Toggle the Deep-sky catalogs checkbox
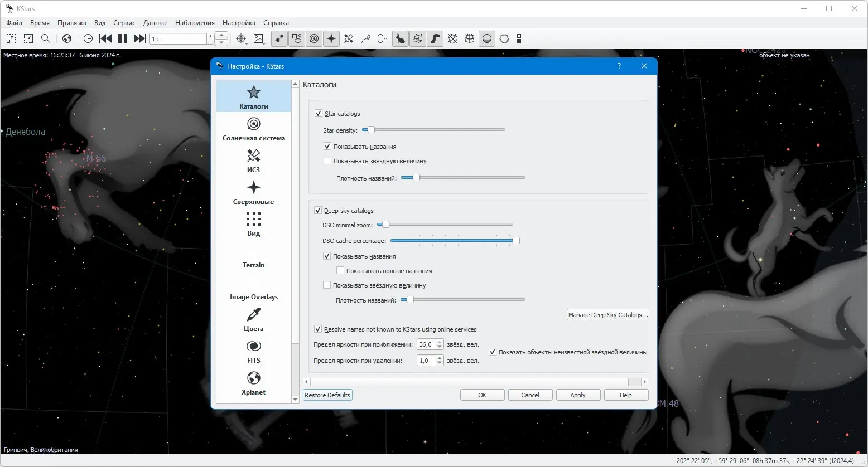Screen dimensions: 868x467 pos(318,211)
